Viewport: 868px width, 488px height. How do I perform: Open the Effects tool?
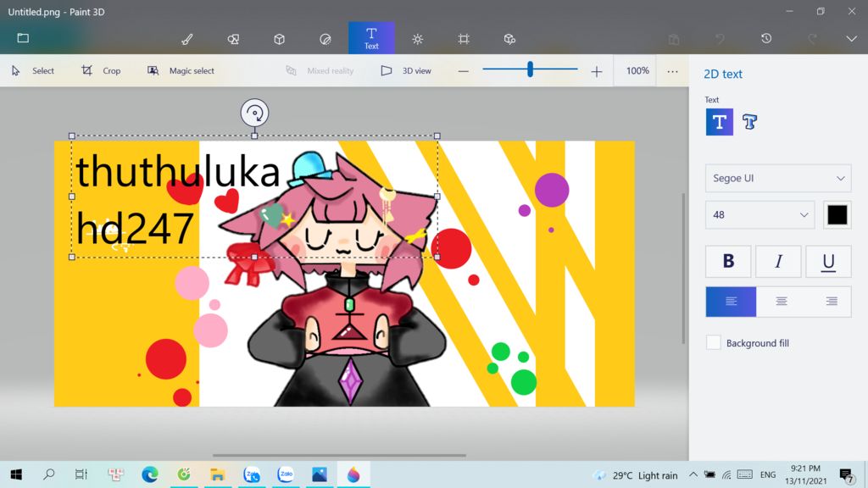[x=417, y=39]
